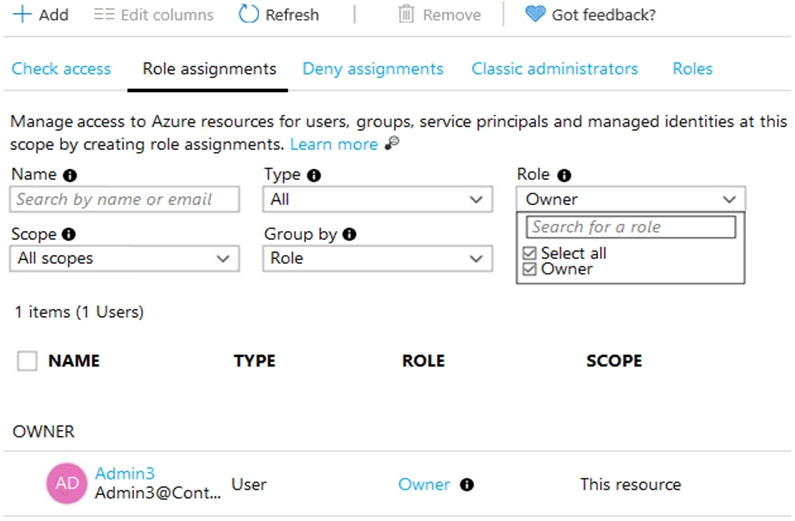The width and height of the screenshot is (795, 521).
Task: Click the This resource scope cell
Action: click(630, 485)
